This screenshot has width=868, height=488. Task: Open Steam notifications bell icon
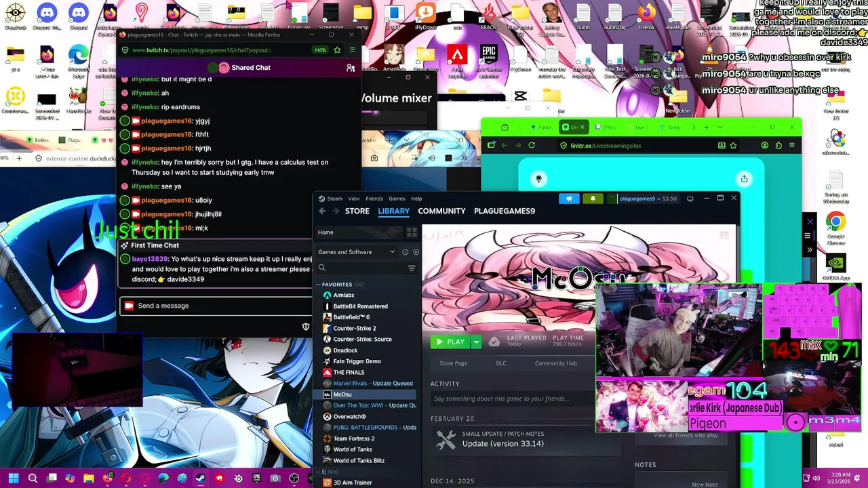[x=593, y=199]
